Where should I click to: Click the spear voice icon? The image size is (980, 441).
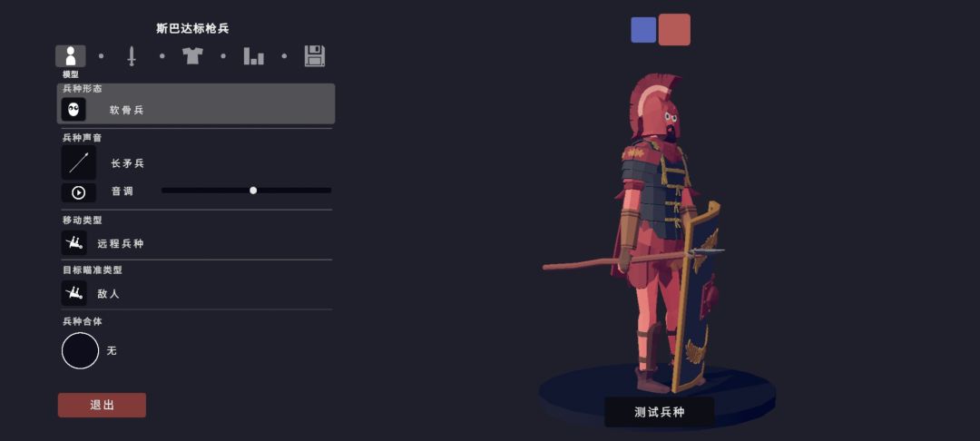79,163
